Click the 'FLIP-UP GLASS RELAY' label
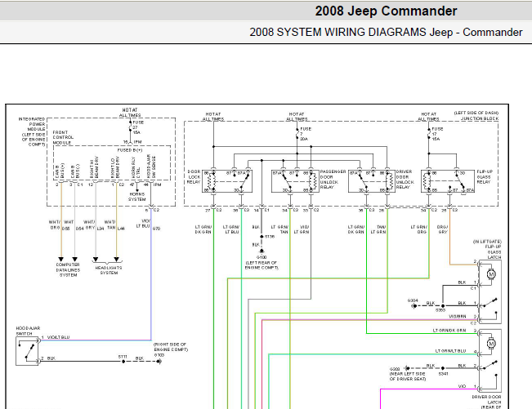The width and height of the screenshot is (532, 409). pos(485,177)
